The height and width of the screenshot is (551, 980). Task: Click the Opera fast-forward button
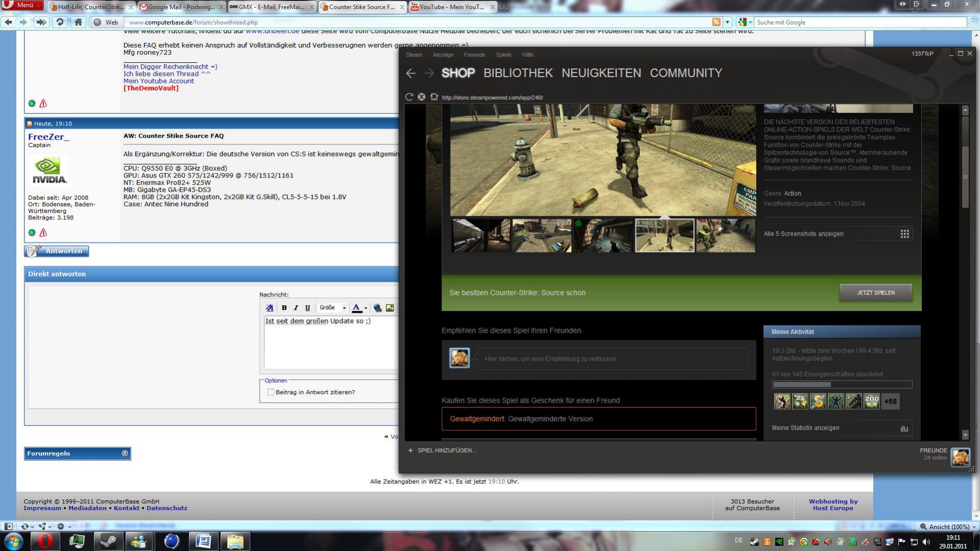[x=41, y=22]
